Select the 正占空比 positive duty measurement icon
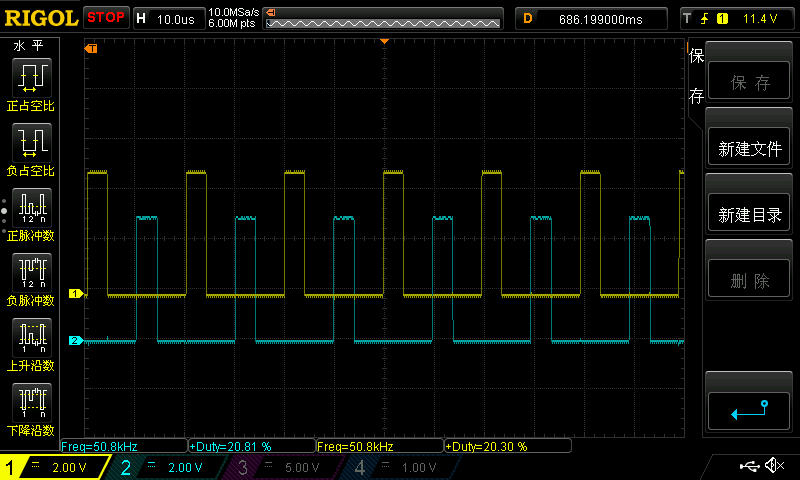This screenshot has height=480, width=800. coord(30,77)
